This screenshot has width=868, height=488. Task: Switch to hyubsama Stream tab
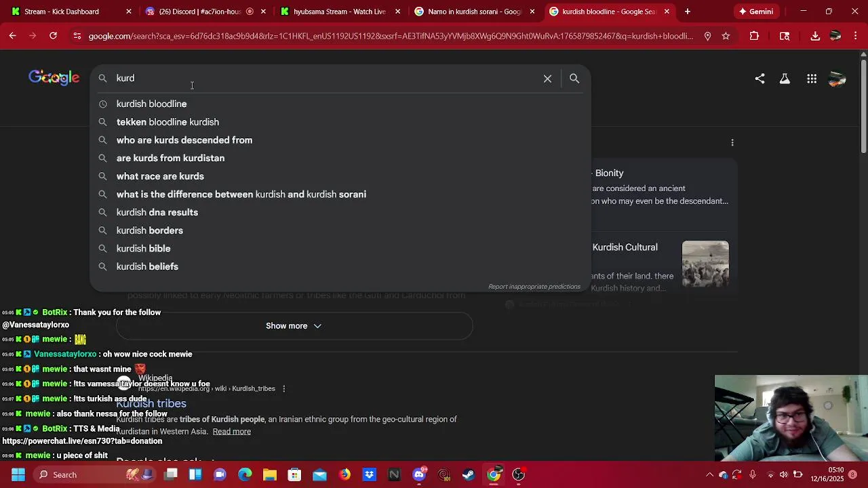click(x=339, y=12)
